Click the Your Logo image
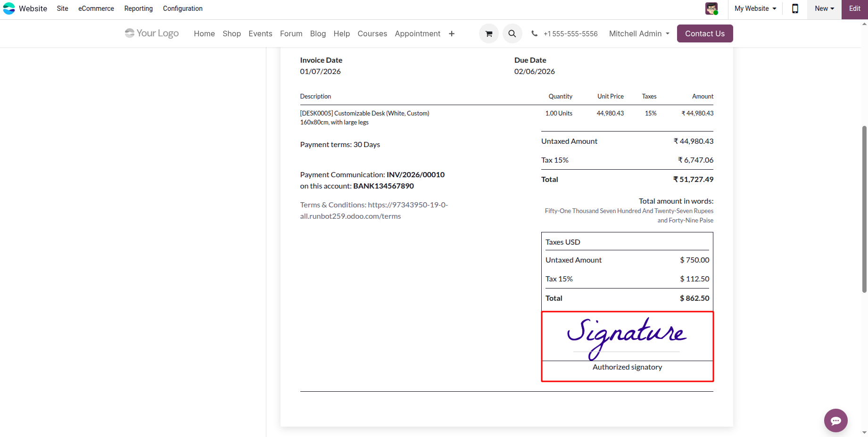Image resolution: width=868 pixels, height=437 pixels. tap(152, 33)
